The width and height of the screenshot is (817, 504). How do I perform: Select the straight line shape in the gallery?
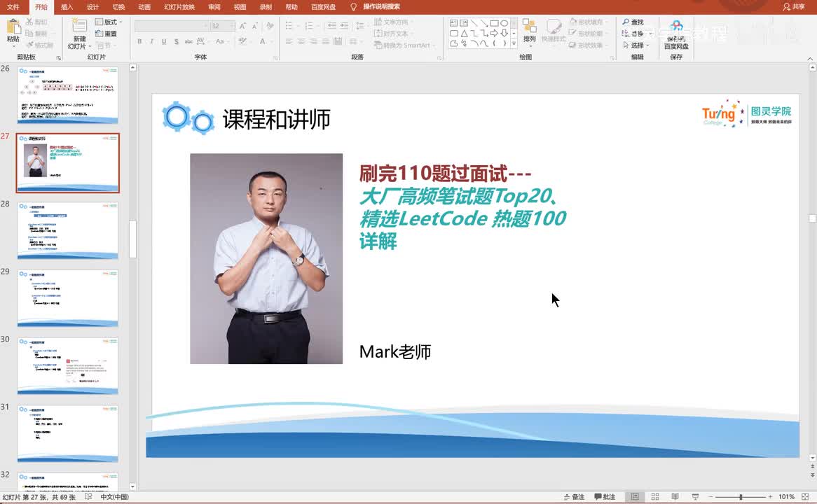click(x=474, y=23)
